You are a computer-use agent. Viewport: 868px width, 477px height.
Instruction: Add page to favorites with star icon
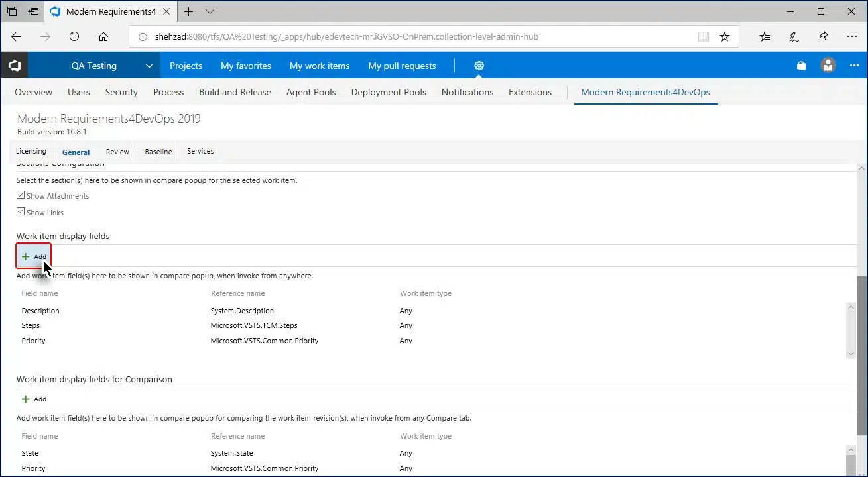(725, 37)
